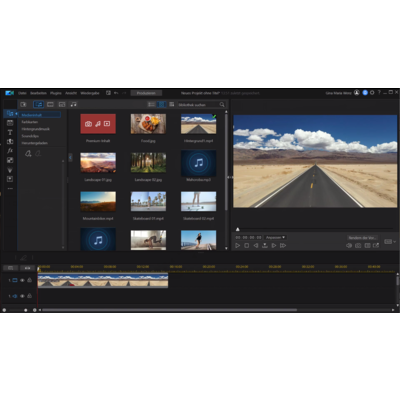Click the user account avatar icon
This screenshot has height=400, width=400.
(x=357, y=93)
